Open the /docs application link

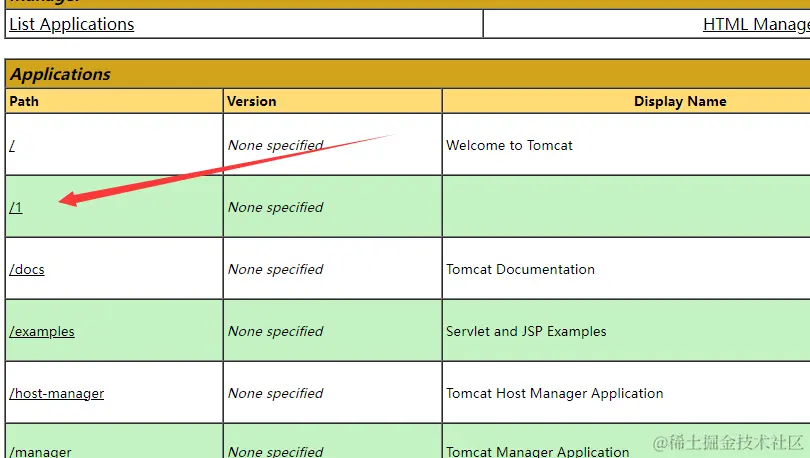tap(27, 270)
